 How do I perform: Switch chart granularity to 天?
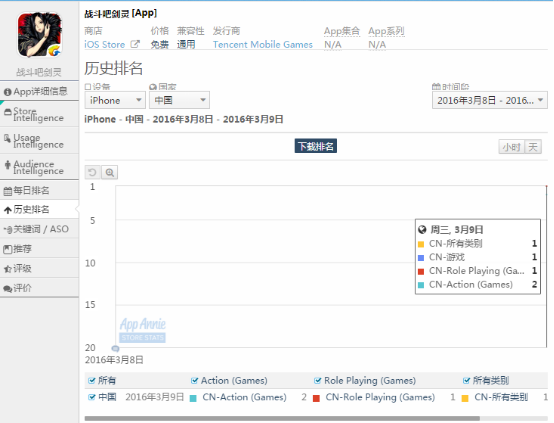(533, 147)
